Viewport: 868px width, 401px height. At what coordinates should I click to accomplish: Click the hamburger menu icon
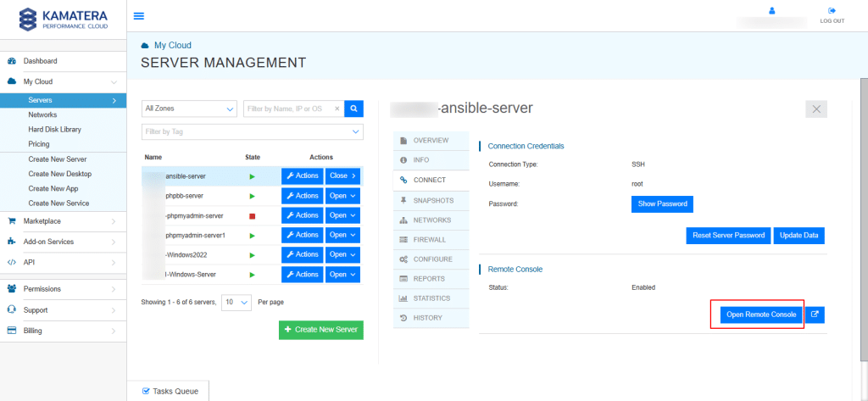[x=139, y=15]
